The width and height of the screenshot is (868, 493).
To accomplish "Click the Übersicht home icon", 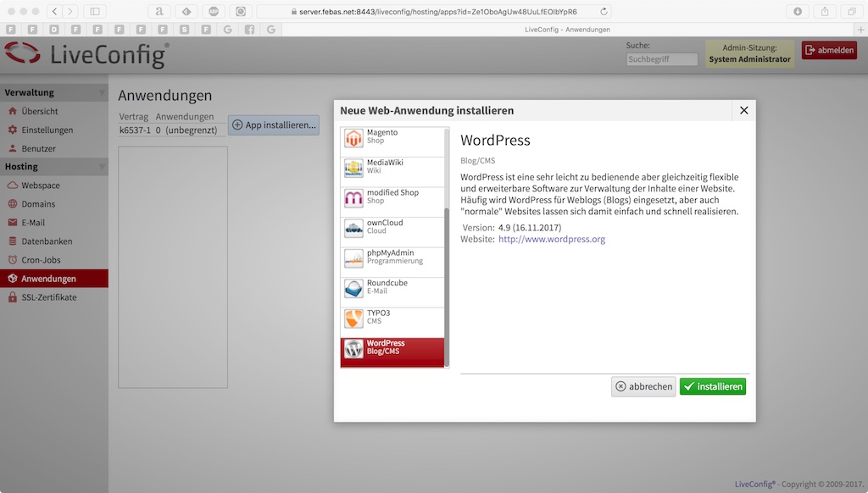I will 12,111.
